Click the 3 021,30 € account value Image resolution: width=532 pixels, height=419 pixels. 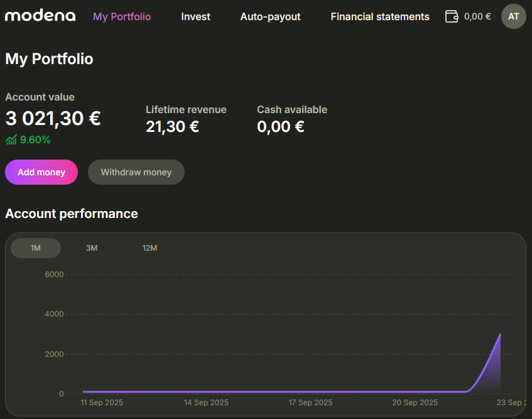click(x=53, y=118)
